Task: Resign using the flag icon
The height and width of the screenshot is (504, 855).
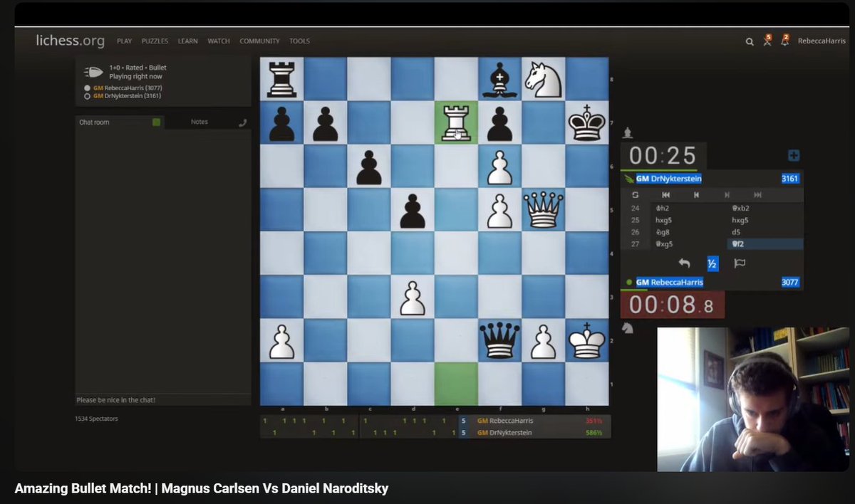Action: [740, 263]
